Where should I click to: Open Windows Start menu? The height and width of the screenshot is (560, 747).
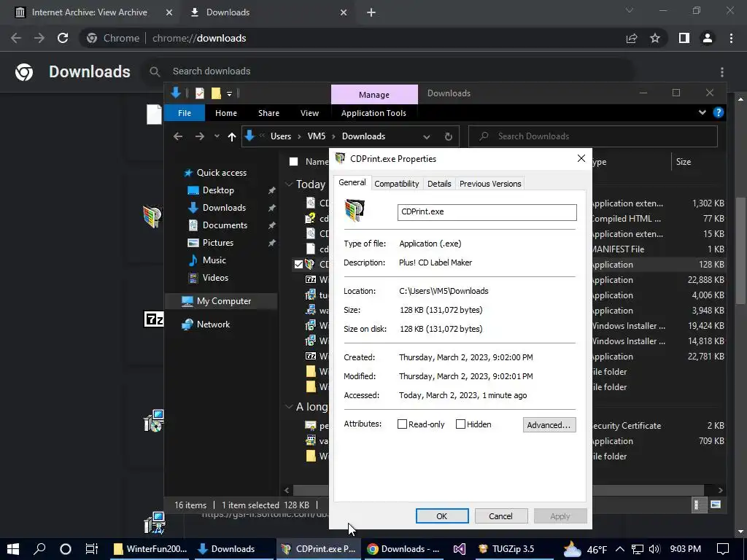pos(13,549)
